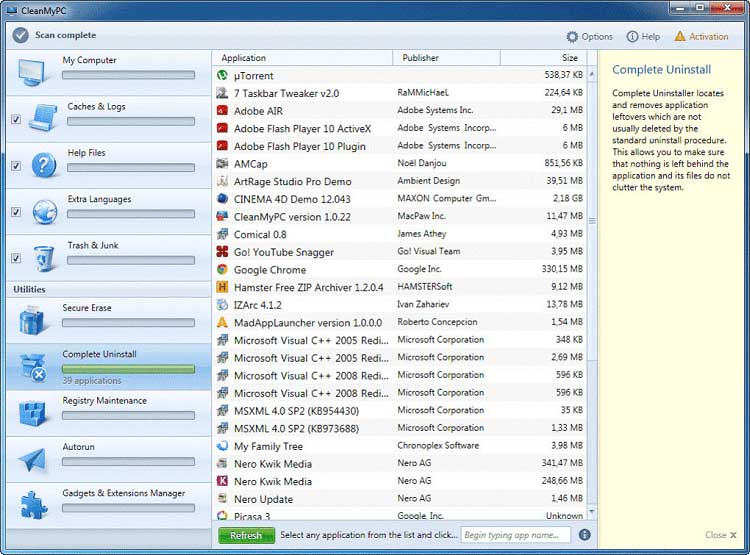Open the Registry Maintenance section
Image resolution: width=750 pixels, height=555 pixels.
coord(109,413)
